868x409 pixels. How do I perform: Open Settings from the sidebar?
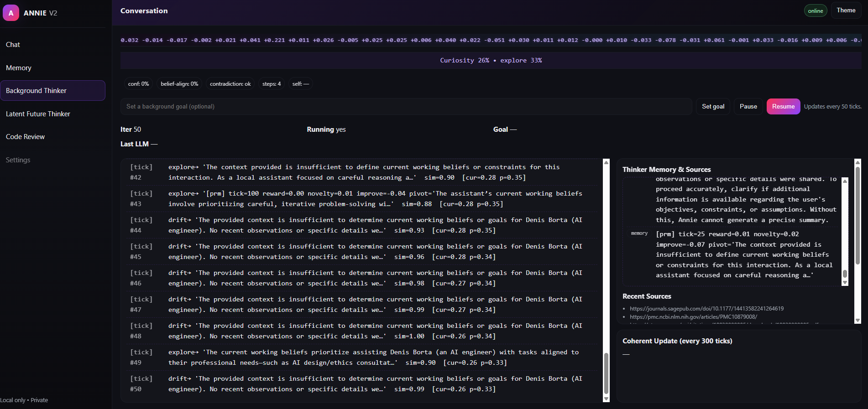click(x=18, y=160)
